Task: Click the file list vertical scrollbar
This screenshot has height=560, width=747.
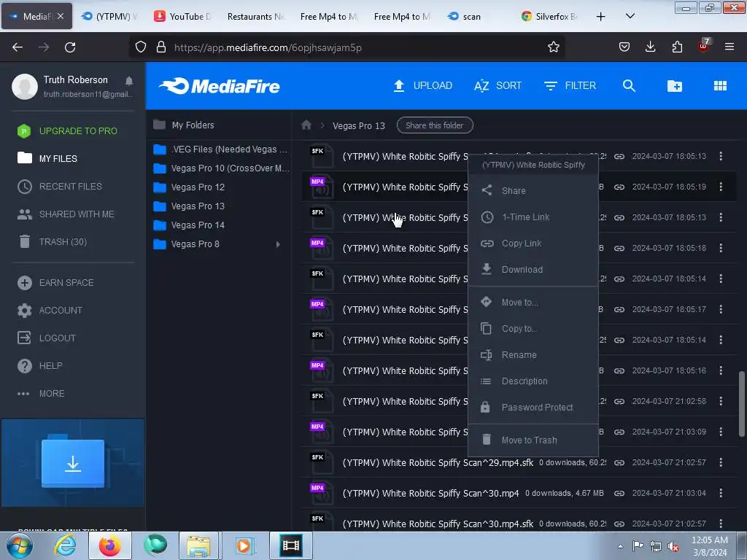Action: [x=741, y=404]
